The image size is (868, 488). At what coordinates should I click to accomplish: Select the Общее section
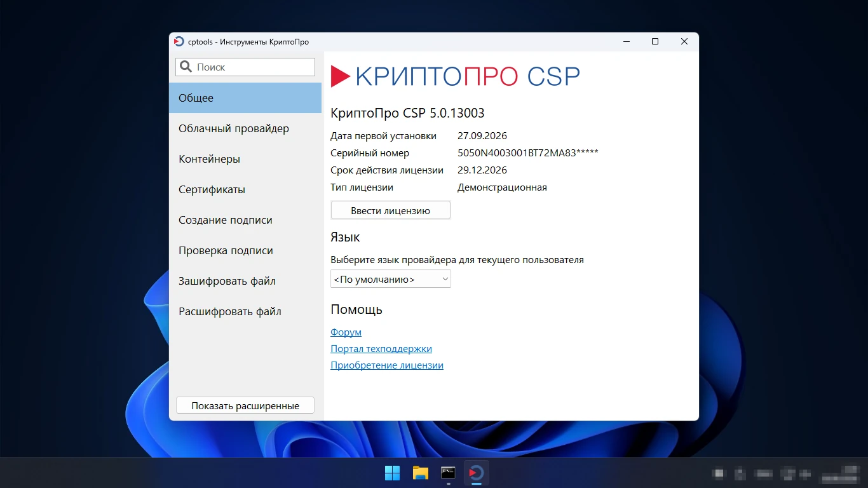[x=245, y=98]
